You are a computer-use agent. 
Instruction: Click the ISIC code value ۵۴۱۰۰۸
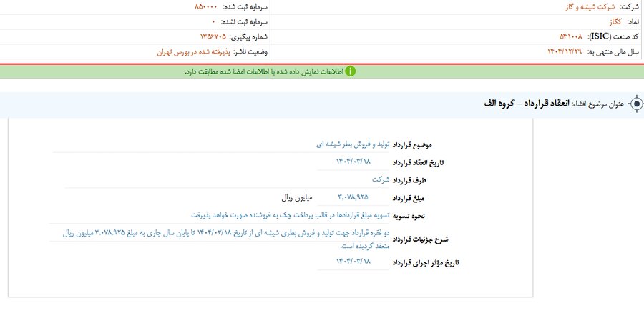(570, 37)
